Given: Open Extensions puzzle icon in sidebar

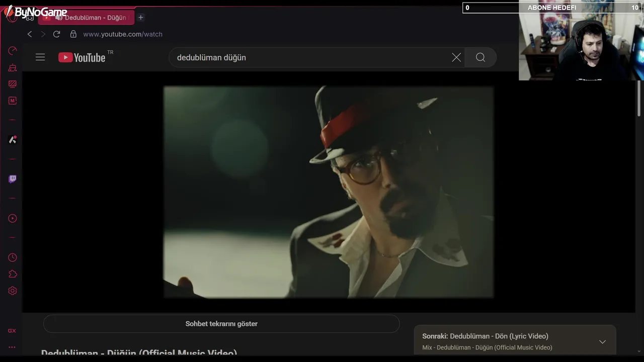Looking at the screenshot, I should pos(13,274).
